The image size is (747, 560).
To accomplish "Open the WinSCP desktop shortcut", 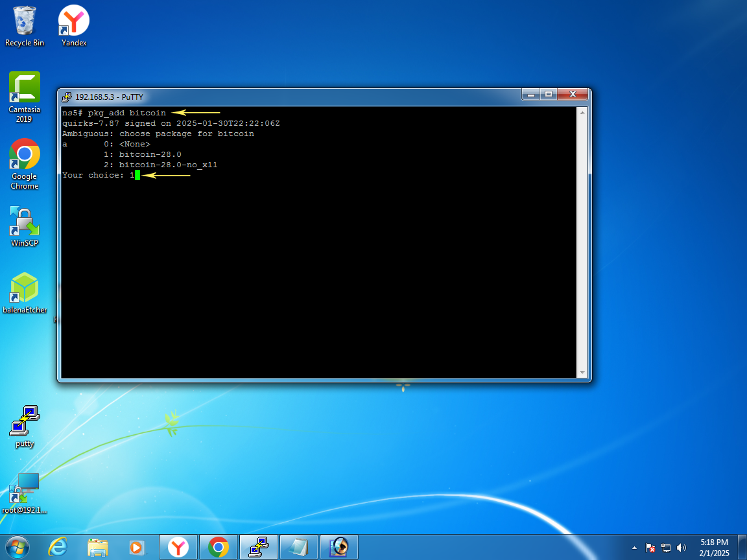I will pos(24,226).
